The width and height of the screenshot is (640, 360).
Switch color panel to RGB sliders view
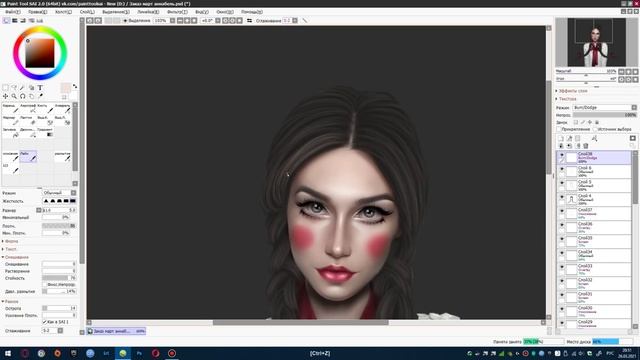tap(15, 20)
